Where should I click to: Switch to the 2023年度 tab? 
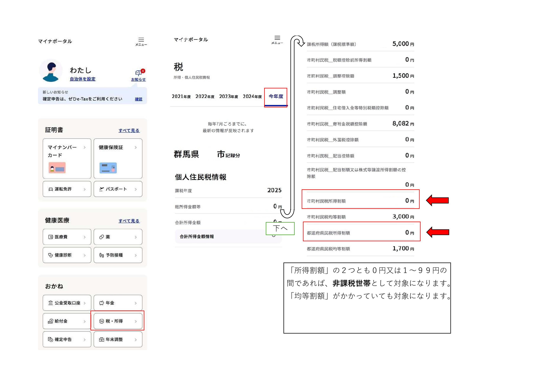[x=228, y=97]
